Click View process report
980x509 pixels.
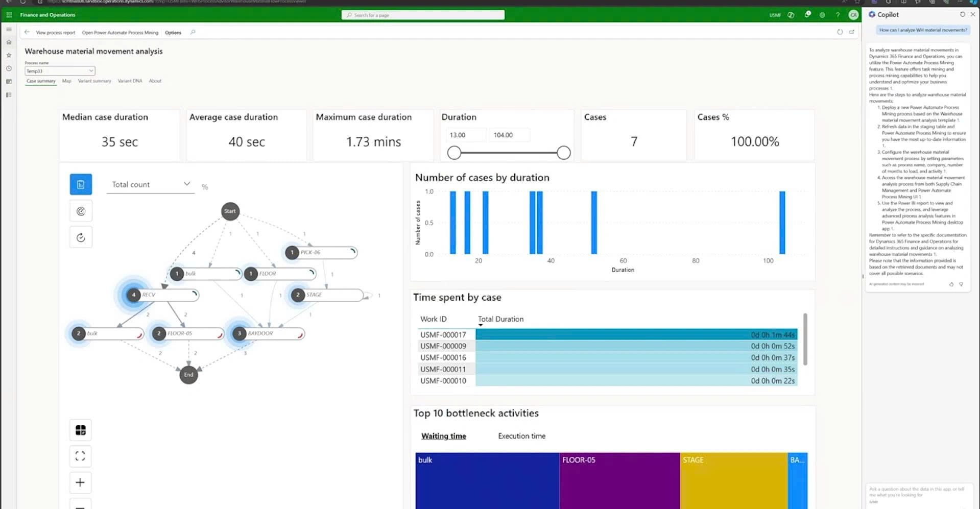55,33
